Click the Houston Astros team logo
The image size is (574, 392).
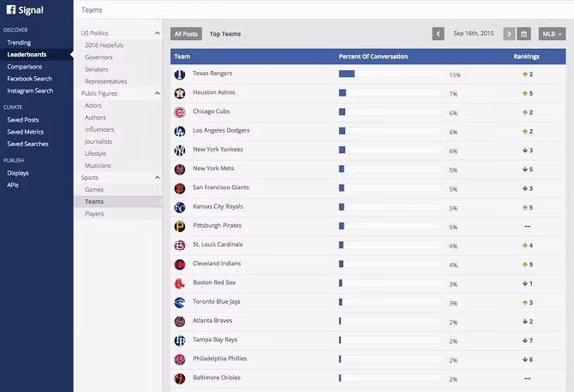tap(180, 93)
